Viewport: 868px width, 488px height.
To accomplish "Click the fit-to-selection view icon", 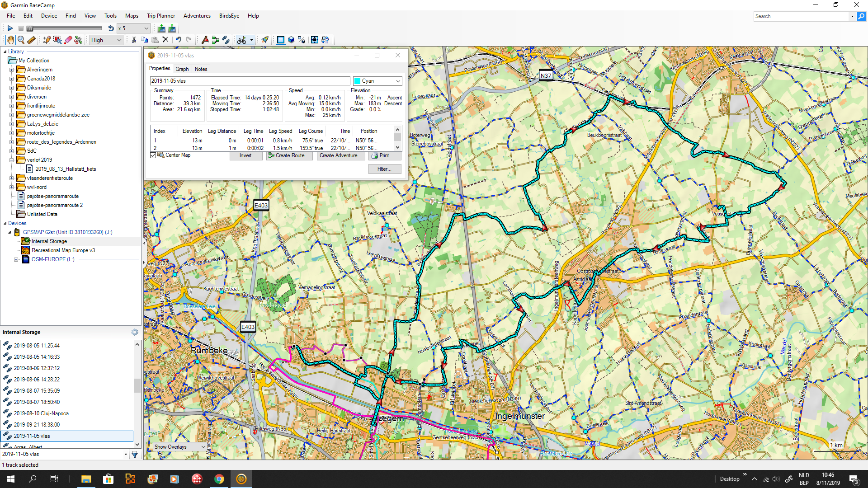I will [315, 40].
